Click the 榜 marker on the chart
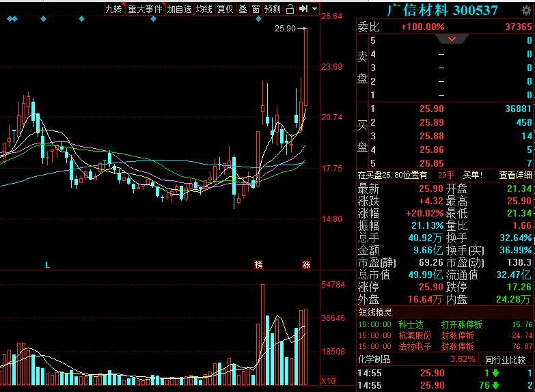This screenshot has width=535, height=392. (x=258, y=264)
